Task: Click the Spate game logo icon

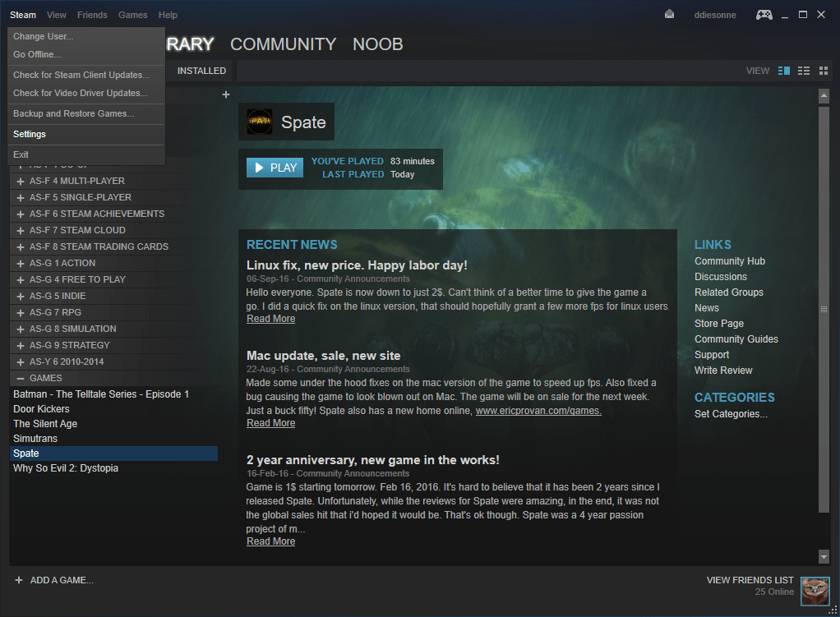Action: coord(260,122)
